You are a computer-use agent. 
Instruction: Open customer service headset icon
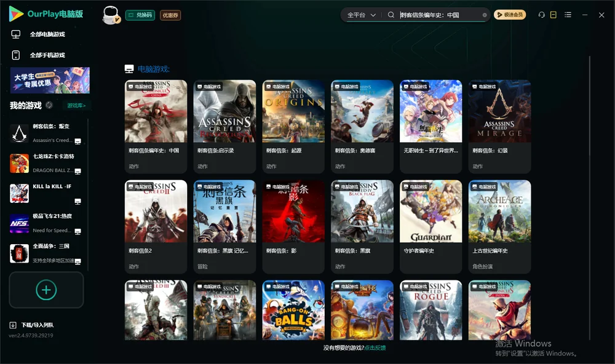[541, 15]
